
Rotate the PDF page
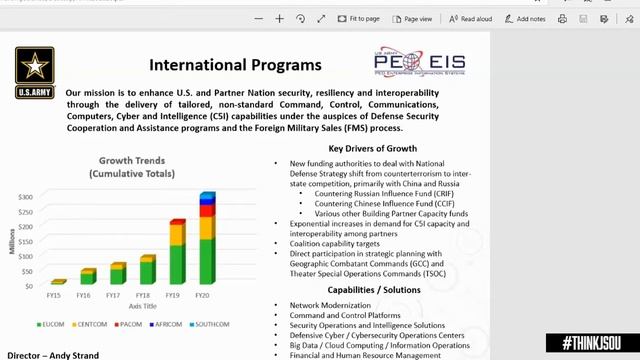[x=300, y=19]
